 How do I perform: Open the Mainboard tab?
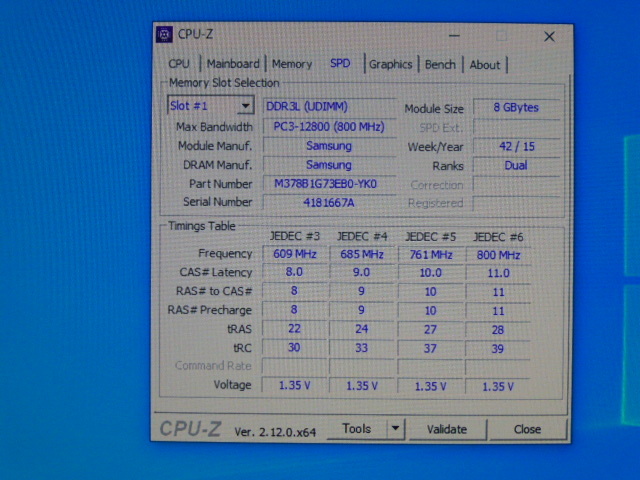(233, 64)
